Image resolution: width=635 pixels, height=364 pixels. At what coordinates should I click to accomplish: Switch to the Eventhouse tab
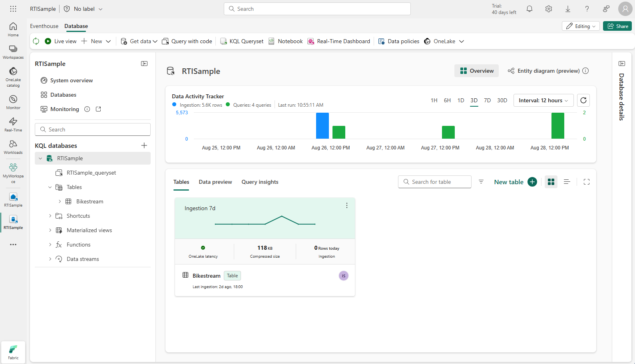(44, 26)
